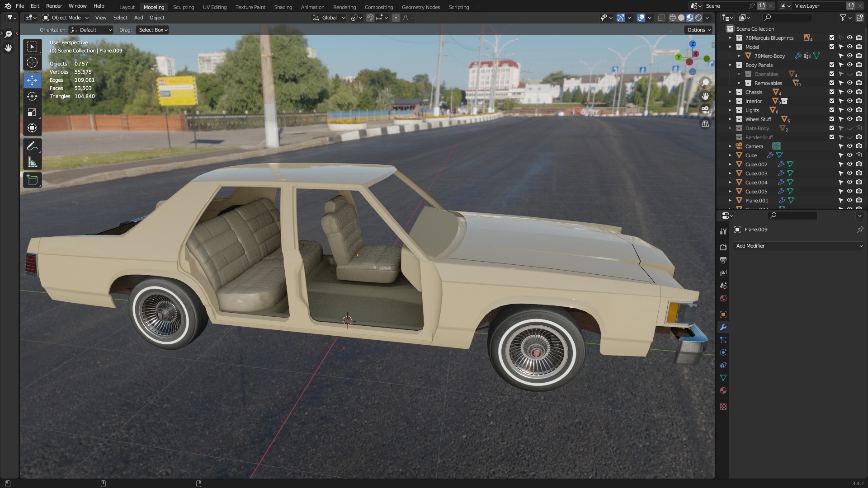Open the Add Modifier dropdown

[799, 246]
